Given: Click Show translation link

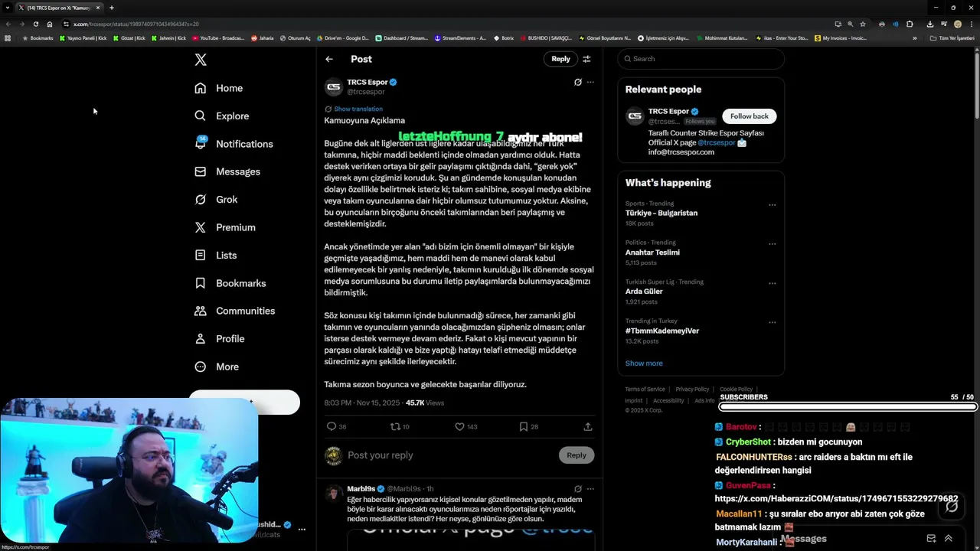Looking at the screenshot, I should [x=358, y=109].
